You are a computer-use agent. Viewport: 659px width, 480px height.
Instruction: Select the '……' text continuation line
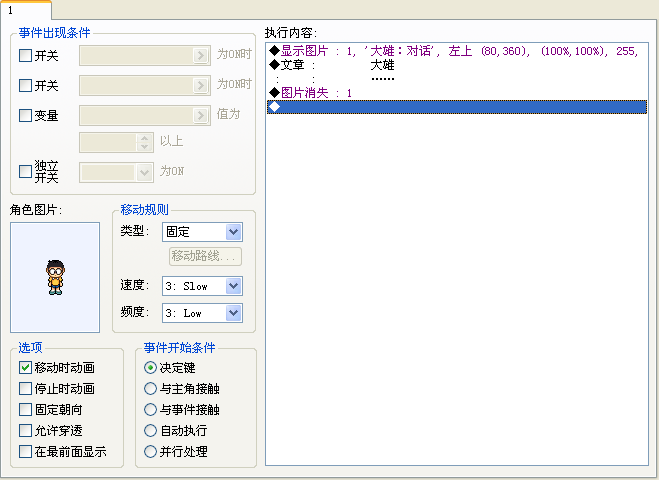pos(457,79)
